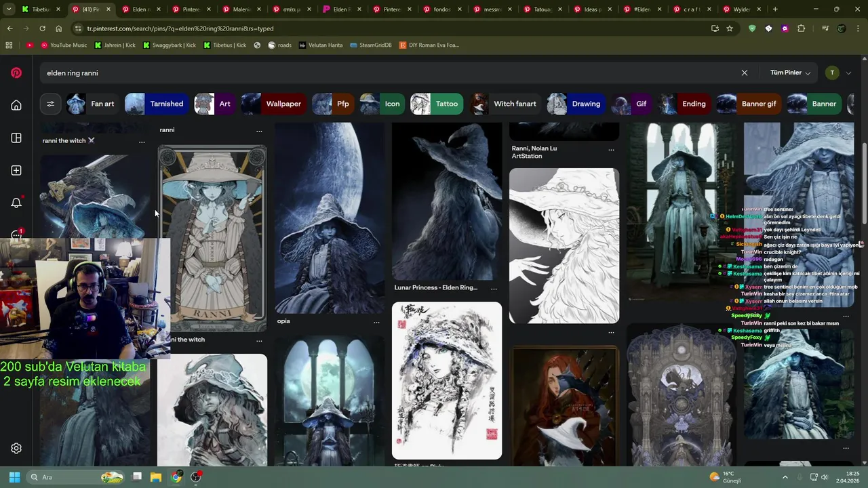Switch to the 'fondos' browser tab

click(441, 9)
